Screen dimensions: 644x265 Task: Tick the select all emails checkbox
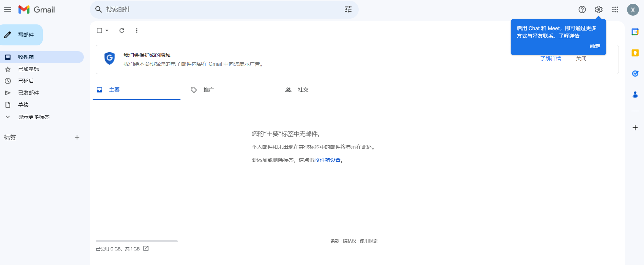(x=99, y=30)
